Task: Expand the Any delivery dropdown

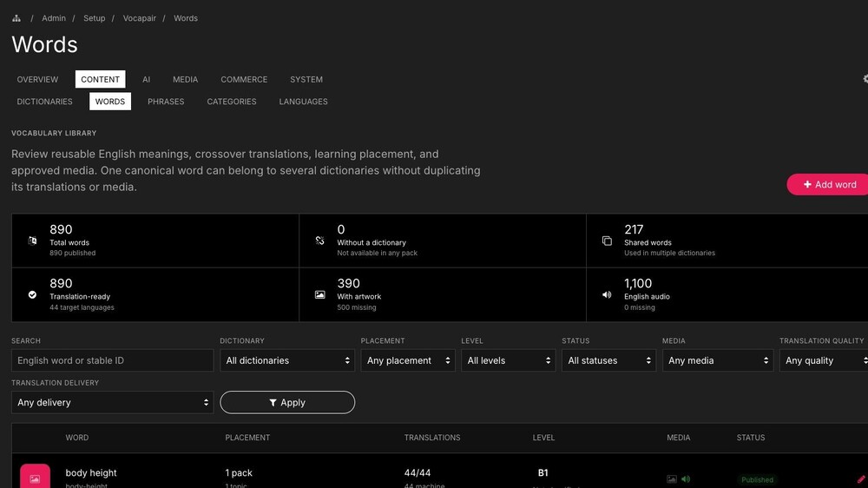Action: (x=112, y=403)
